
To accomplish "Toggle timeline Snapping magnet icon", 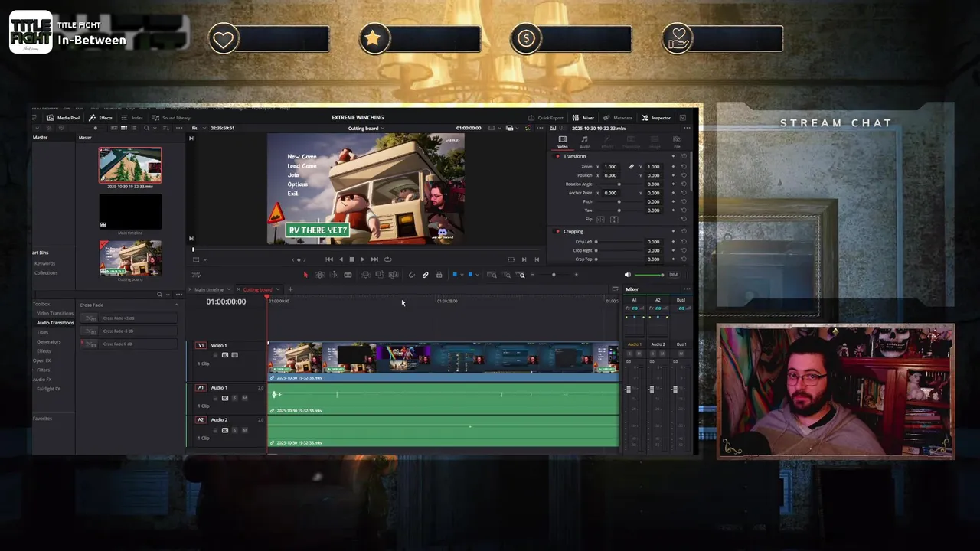I will [411, 275].
